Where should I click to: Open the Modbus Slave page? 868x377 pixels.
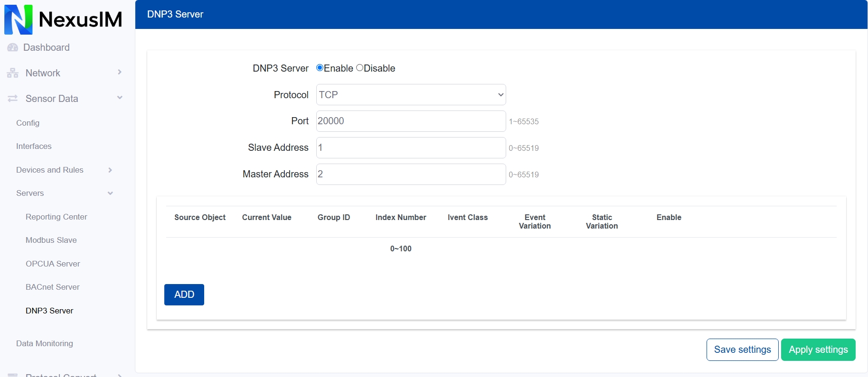point(51,240)
